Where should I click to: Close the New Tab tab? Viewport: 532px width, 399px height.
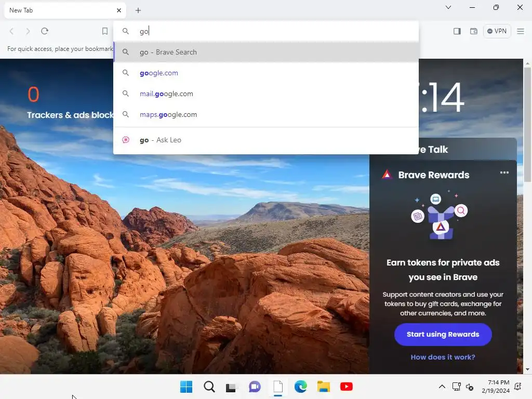[119, 10]
